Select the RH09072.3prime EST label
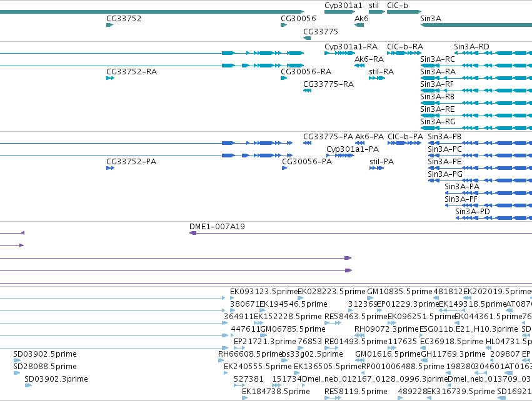Image resolution: width=532 pixels, height=401 pixels. pyautogui.click(x=386, y=329)
